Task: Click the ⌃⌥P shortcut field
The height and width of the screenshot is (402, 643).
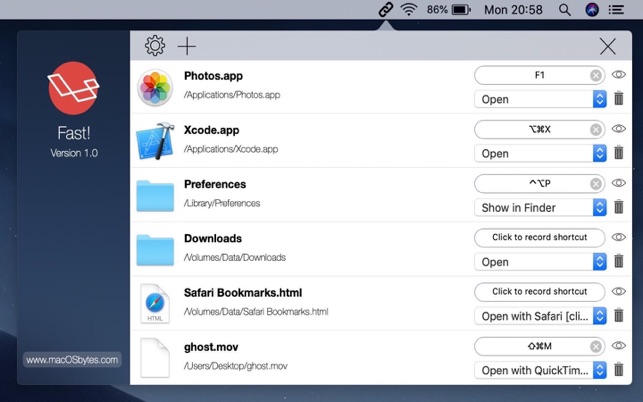Action: [539, 183]
